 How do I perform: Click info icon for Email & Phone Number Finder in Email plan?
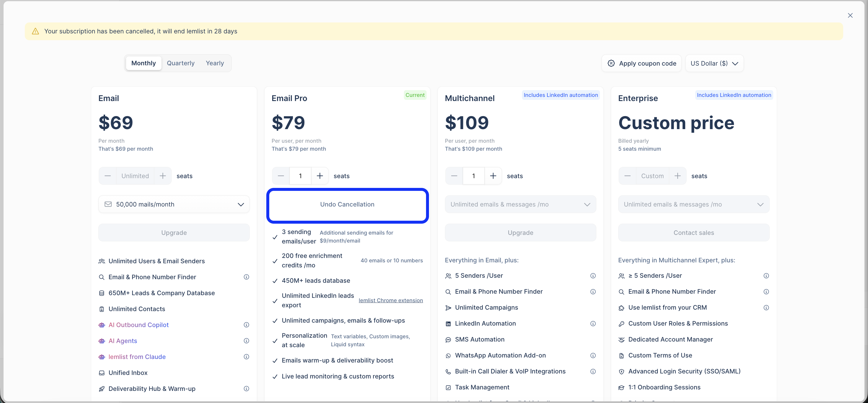point(246,277)
